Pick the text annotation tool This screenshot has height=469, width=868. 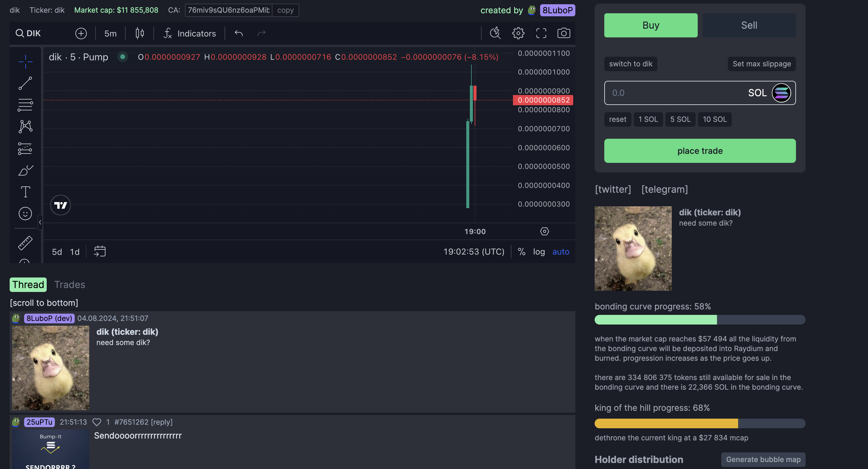[x=25, y=192]
